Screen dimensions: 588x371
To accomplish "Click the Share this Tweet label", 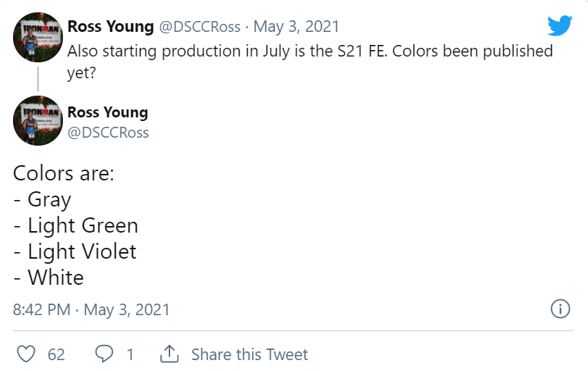I will coord(249,354).
